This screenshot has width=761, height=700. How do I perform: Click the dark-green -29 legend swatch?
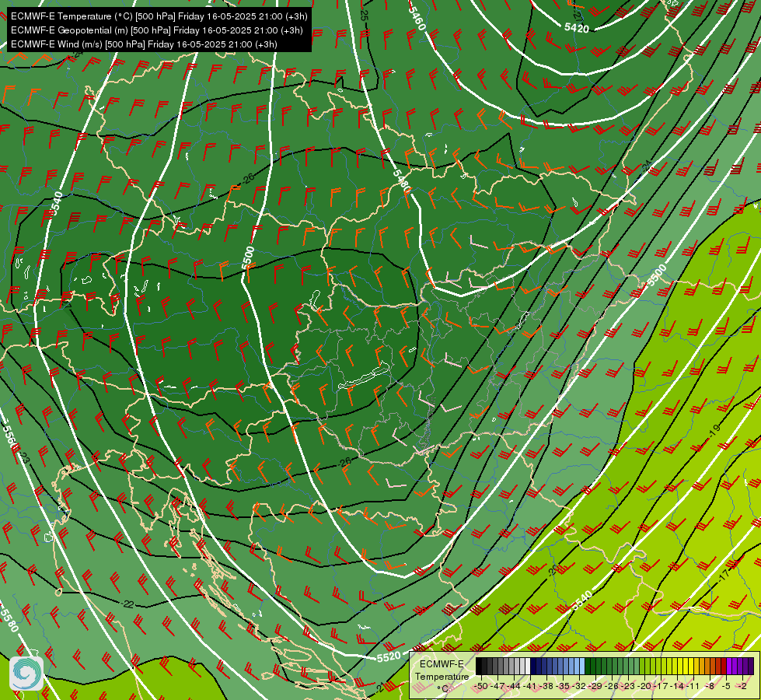click(593, 666)
